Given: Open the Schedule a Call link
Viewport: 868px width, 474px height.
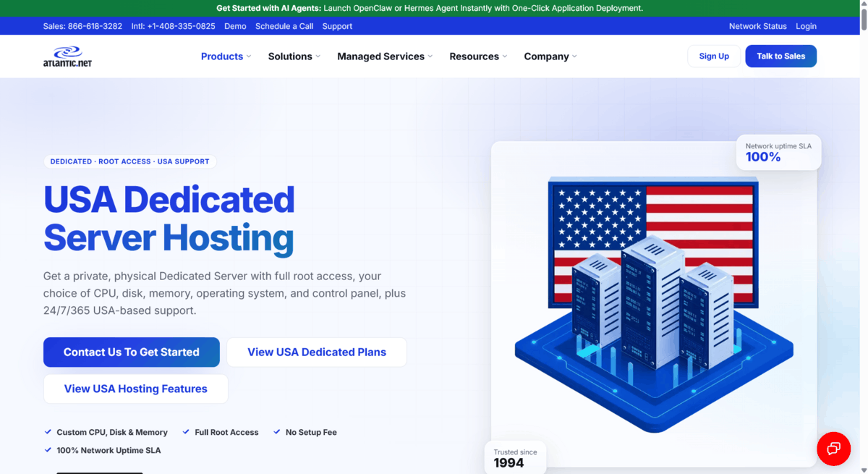Looking at the screenshot, I should point(284,26).
